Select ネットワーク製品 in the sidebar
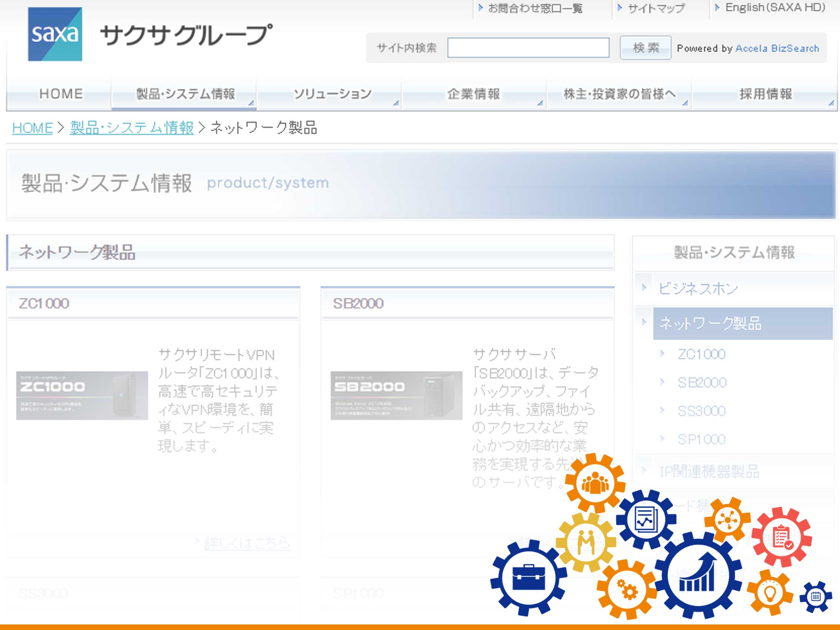 [x=743, y=324]
